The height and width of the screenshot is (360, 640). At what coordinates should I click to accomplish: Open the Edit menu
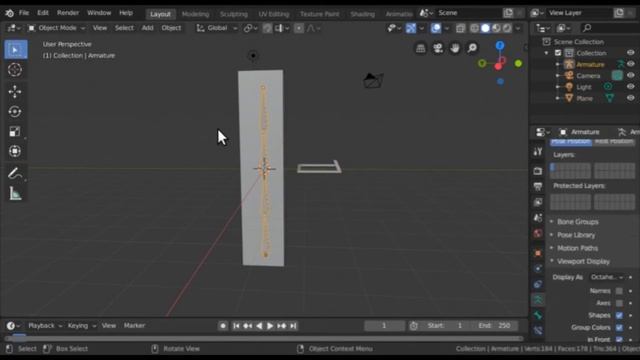(x=43, y=13)
